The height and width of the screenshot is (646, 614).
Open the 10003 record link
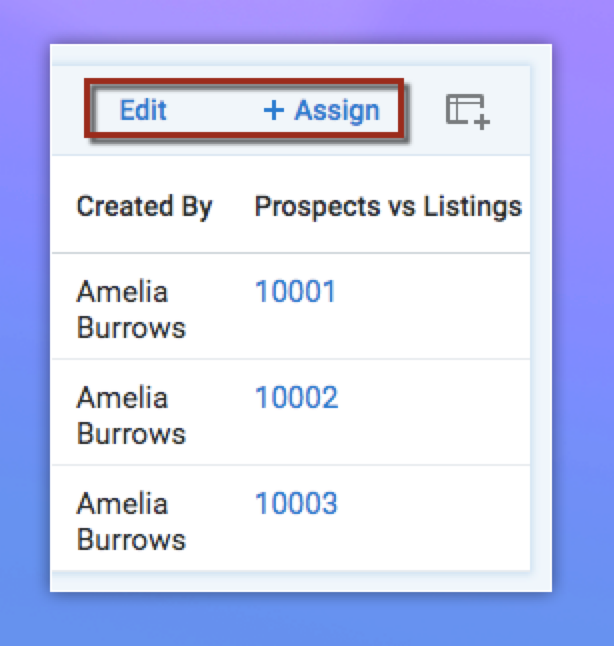click(x=296, y=504)
